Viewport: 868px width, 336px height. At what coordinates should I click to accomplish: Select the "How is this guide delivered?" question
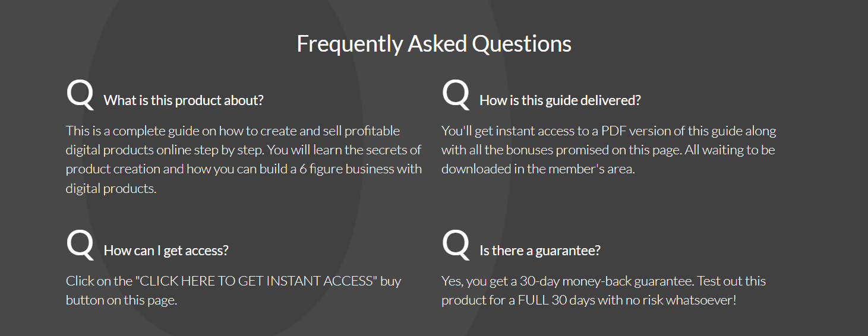(560, 100)
